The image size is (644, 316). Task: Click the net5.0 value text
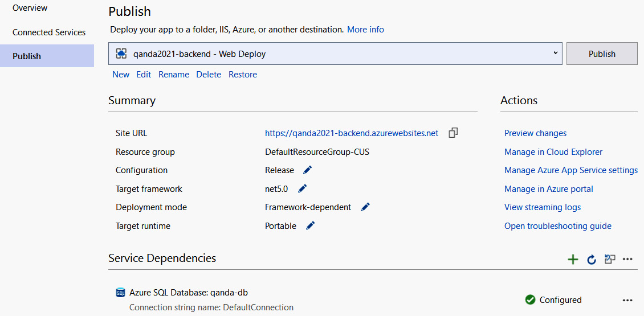[x=276, y=189]
